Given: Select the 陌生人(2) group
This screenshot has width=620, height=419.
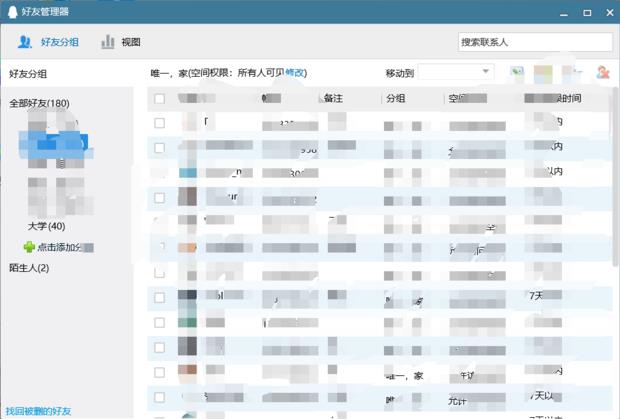Looking at the screenshot, I should click(29, 268).
